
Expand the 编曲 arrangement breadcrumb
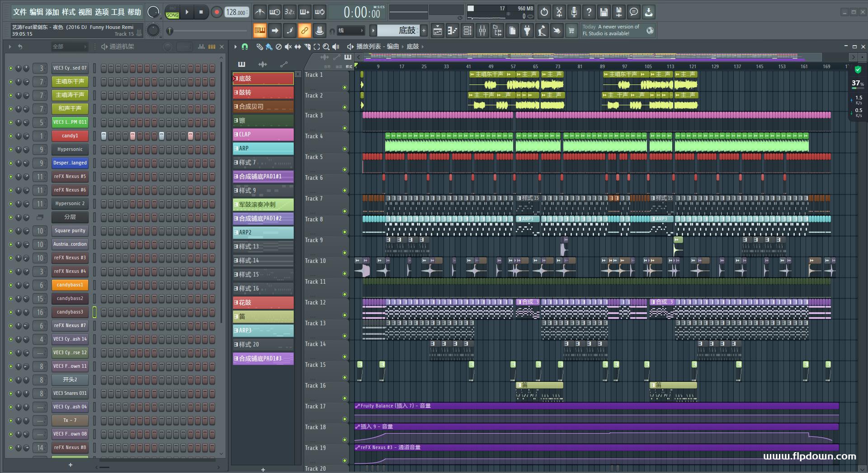tap(393, 47)
